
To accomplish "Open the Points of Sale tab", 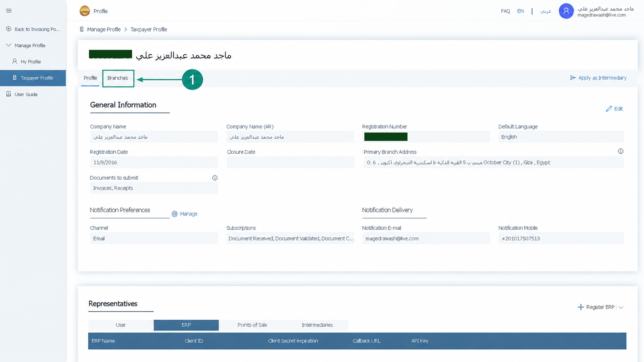I will tap(252, 325).
